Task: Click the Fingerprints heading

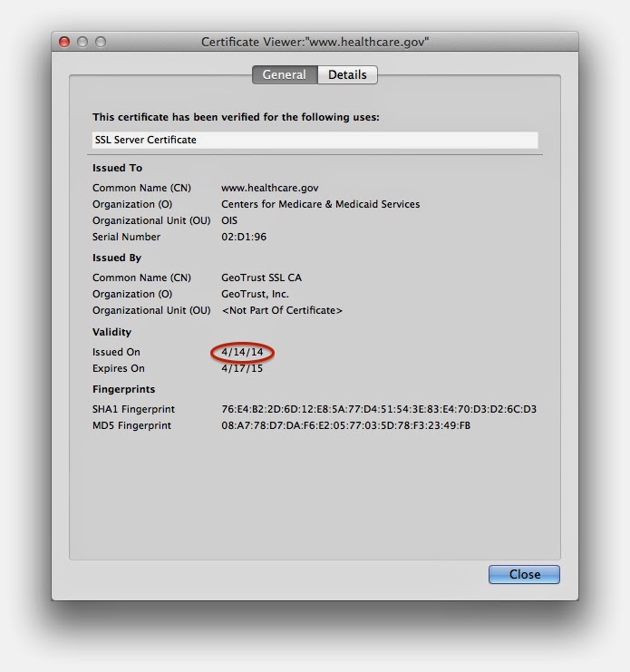Action: [123, 389]
